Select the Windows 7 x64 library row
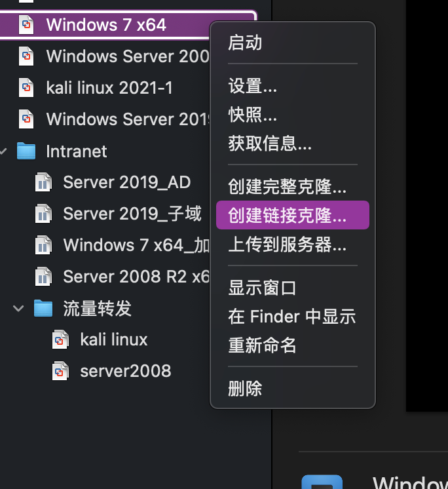 tap(106, 25)
